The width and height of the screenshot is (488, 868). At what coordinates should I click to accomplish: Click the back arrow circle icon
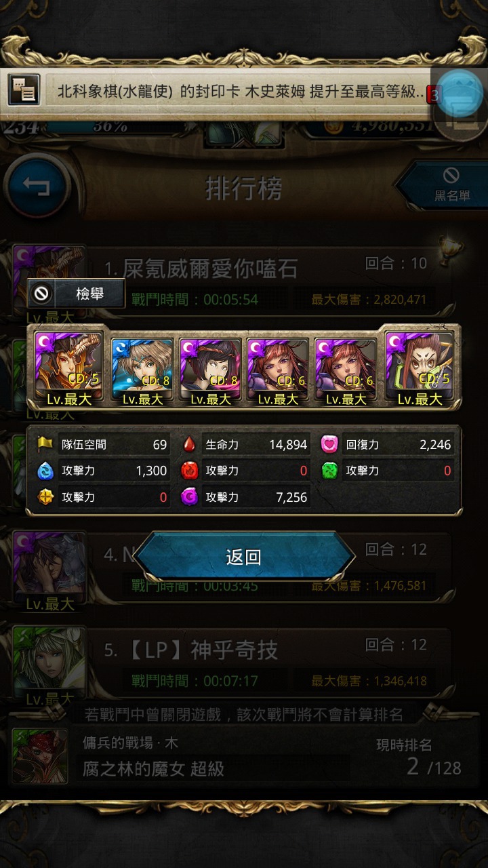[x=37, y=186]
